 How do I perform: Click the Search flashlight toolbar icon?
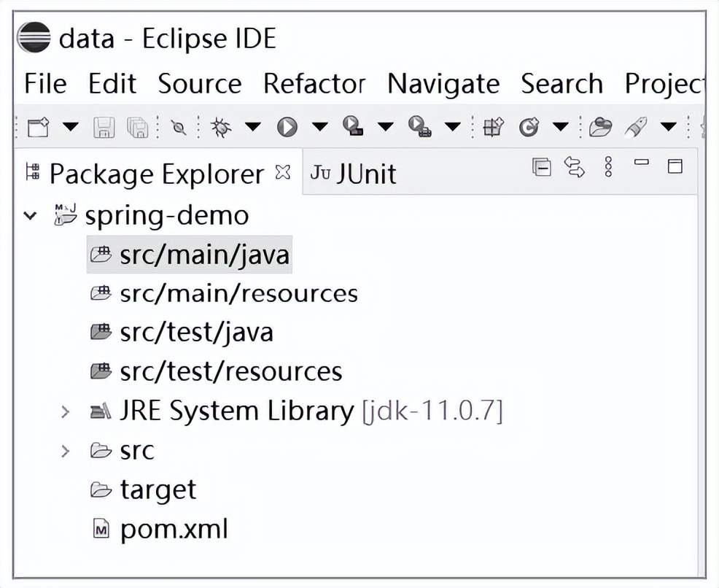coord(636,127)
